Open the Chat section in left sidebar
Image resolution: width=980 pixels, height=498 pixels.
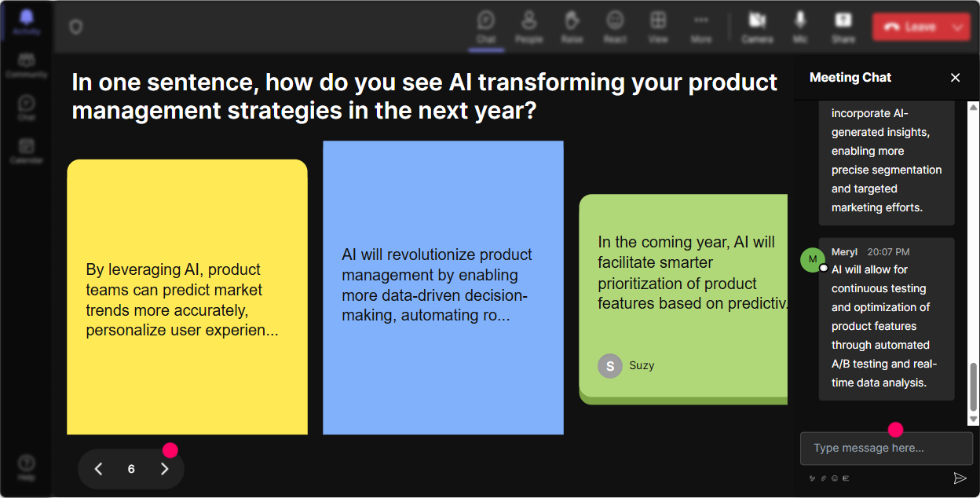(x=27, y=108)
